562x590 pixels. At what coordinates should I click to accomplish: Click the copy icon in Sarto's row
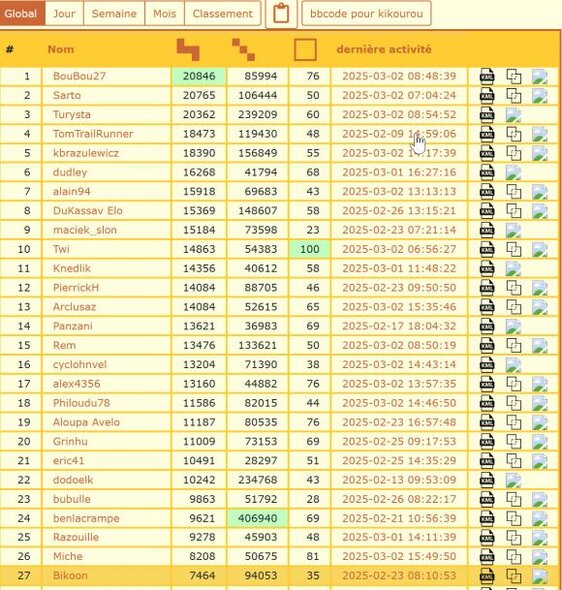click(513, 96)
